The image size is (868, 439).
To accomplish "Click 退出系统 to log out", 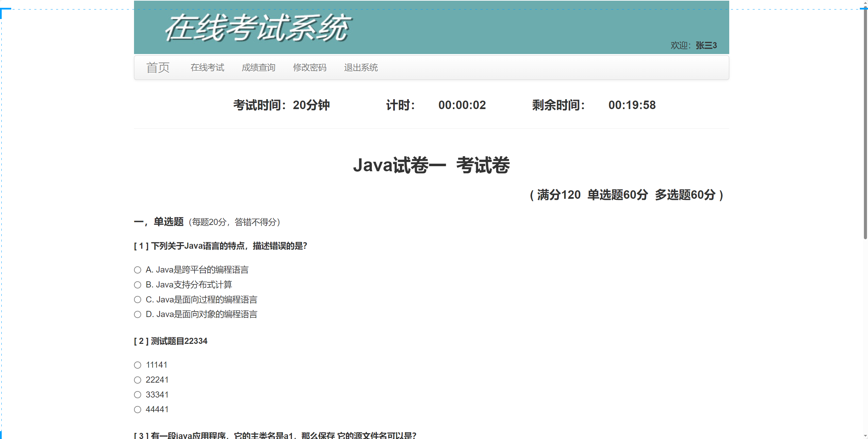I will tap(361, 68).
